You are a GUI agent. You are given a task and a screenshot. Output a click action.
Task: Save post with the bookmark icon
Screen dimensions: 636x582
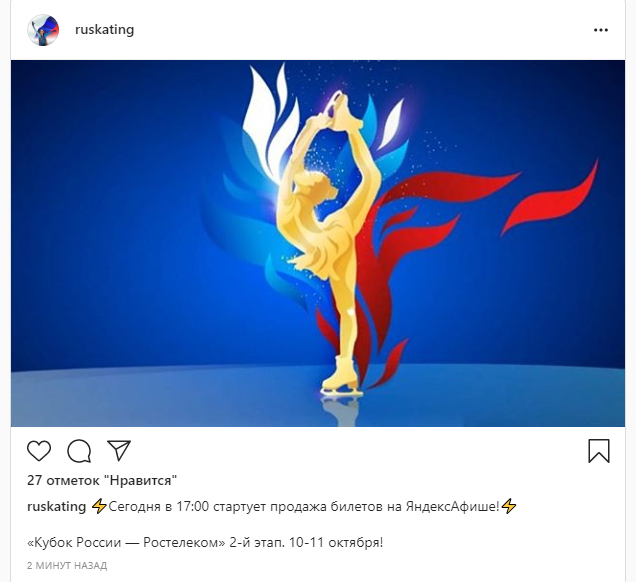(x=599, y=451)
